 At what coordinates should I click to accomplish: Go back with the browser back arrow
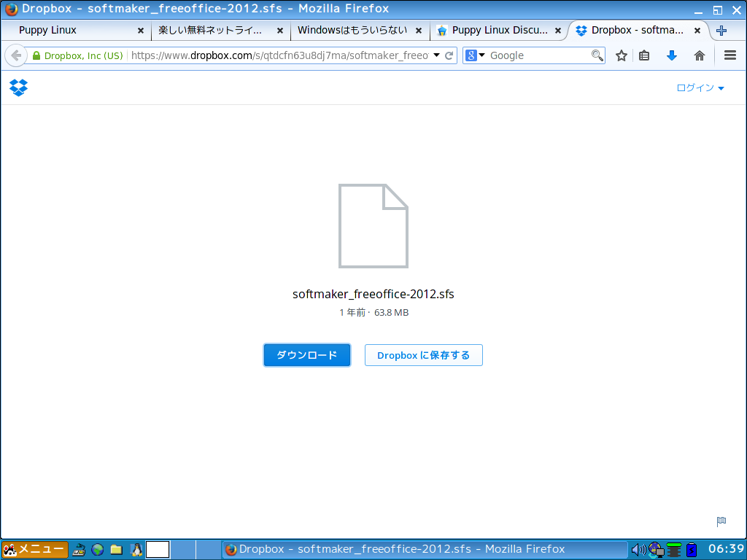[16, 55]
